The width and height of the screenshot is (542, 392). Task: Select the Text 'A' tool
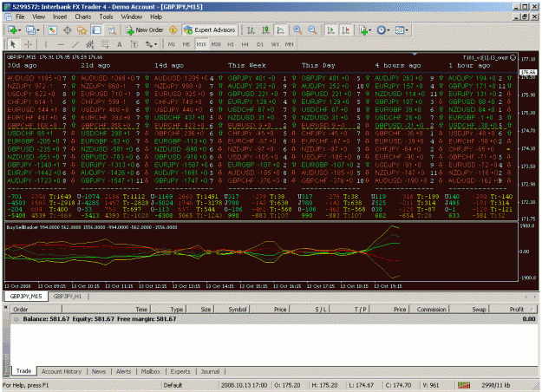[x=120, y=44]
